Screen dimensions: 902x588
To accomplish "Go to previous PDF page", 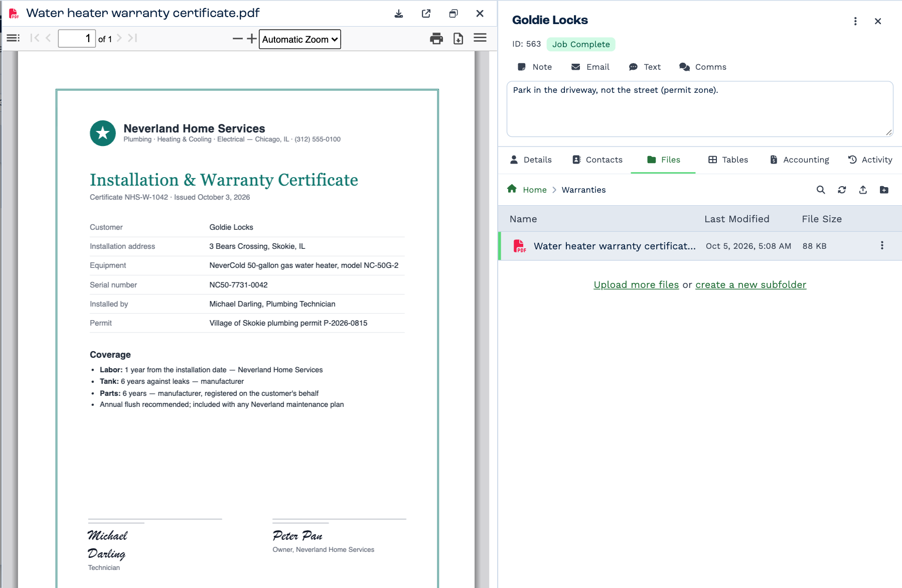I will point(48,38).
